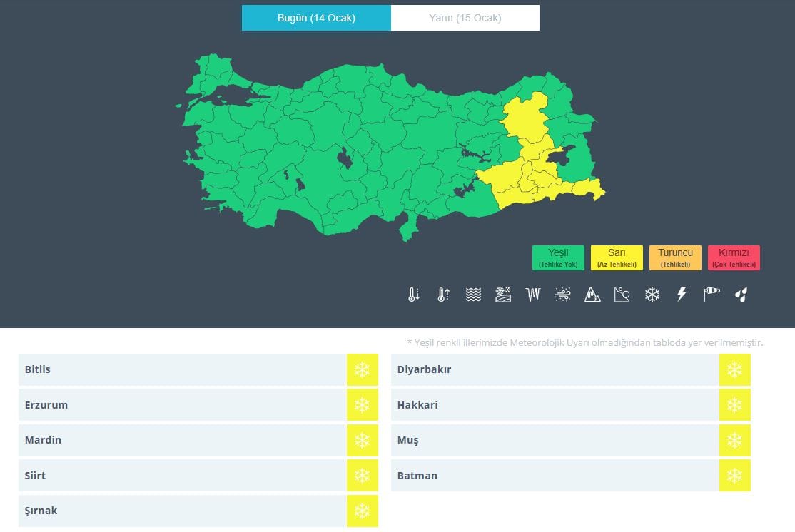Switch to the Yarın (15 Ocak) tab
Viewport: 795px width, 532px height.
[465, 18]
